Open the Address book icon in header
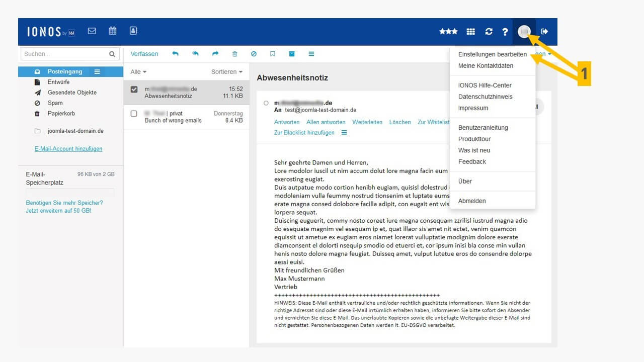The width and height of the screenshot is (644, 362). [x=133, y=31]
